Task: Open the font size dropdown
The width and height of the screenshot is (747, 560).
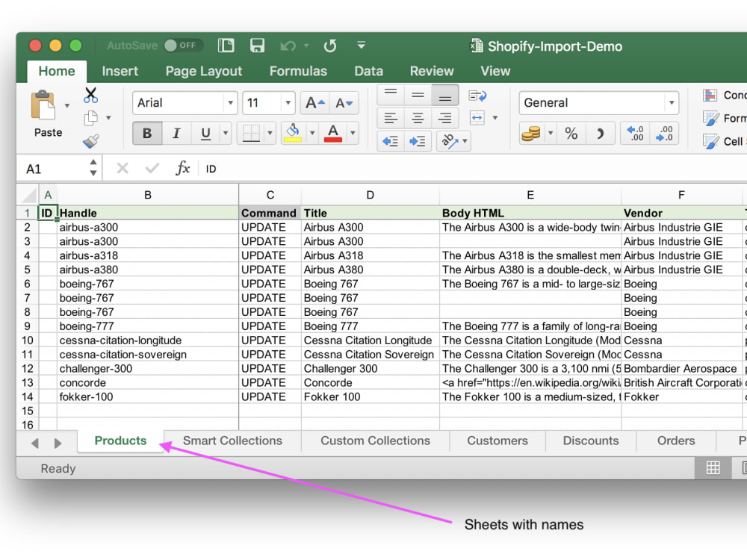Action: (x=286, y=103)
